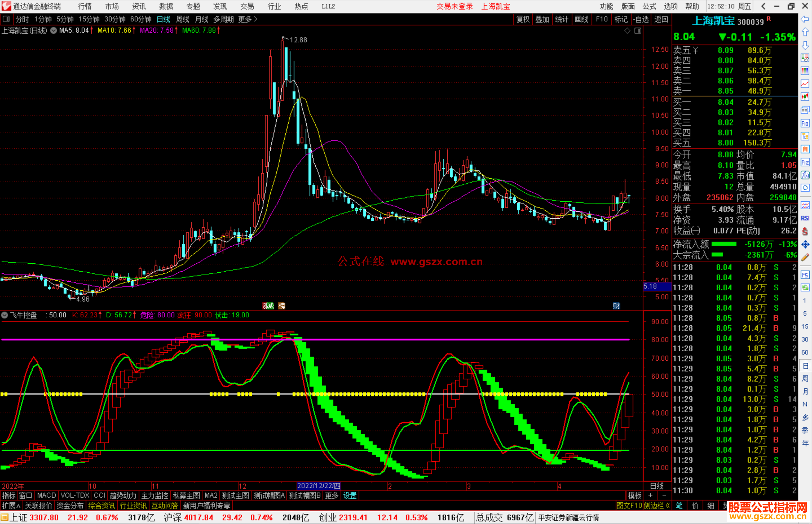Open the 更多 indicators dropdown in bottom tabs
Screen dimensions: 812x524
332,496
